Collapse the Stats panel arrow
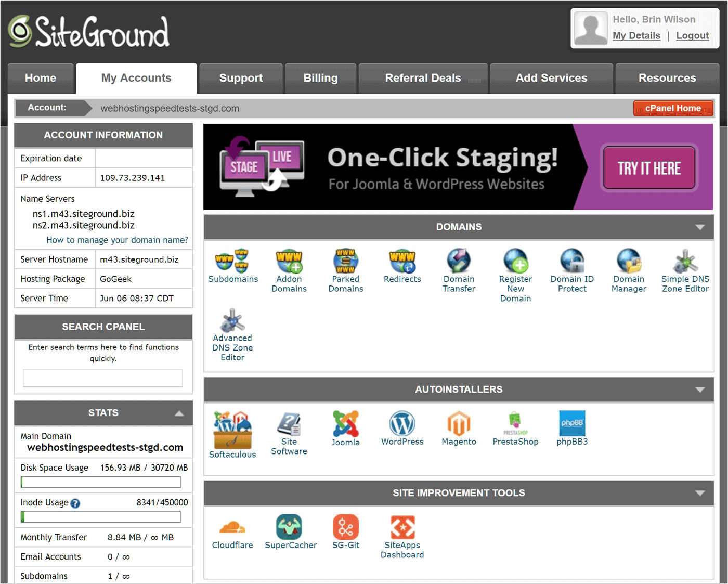The height and width of the screenshot is (584, 728). (179, 413)
